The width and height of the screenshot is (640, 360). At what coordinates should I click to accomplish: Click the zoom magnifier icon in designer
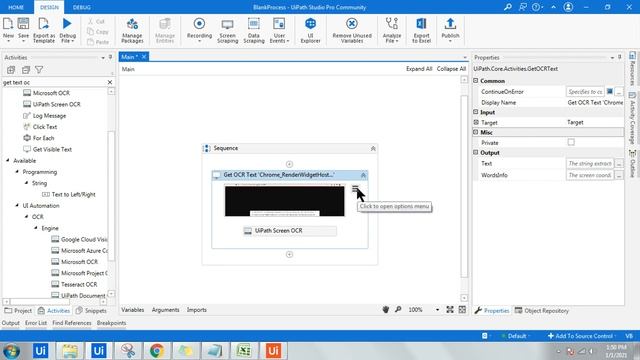[398, 310]
